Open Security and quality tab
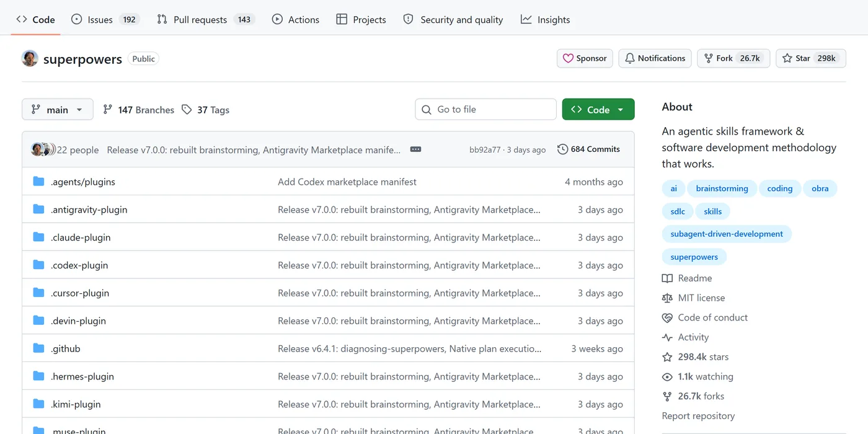Viewport: 868px width, 434px height. 453,19
